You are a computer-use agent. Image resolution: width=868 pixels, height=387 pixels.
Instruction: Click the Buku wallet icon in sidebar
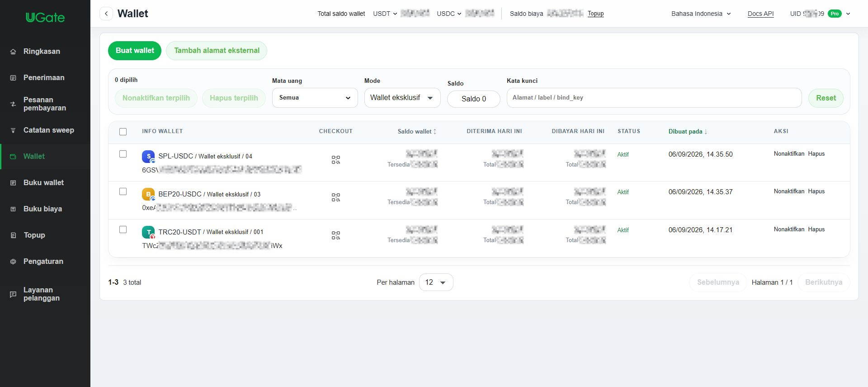click(13, 183)
